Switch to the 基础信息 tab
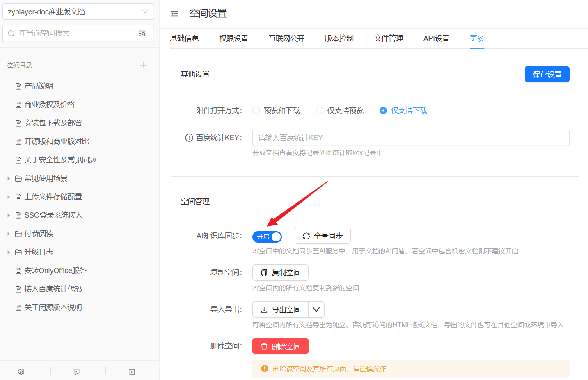 [185, 39]
